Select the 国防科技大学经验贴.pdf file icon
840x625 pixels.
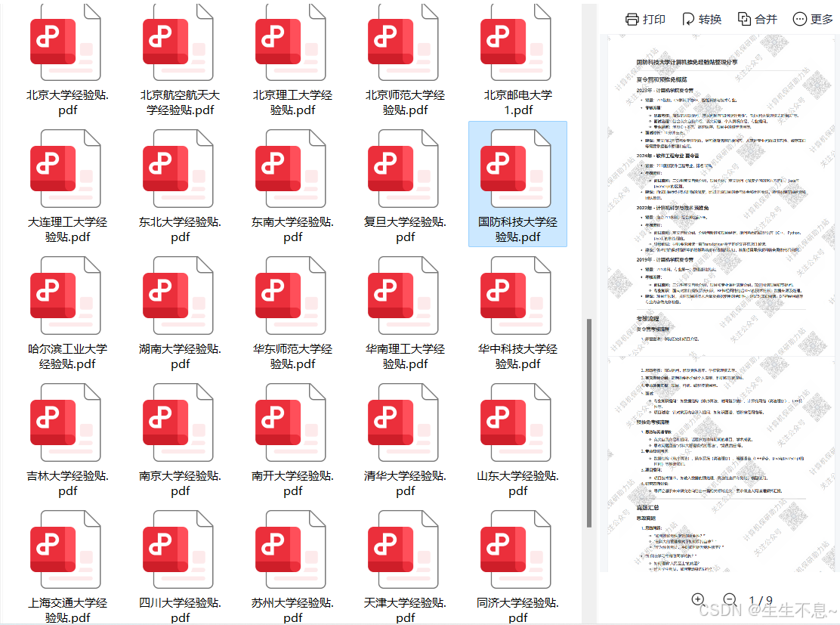(x=515, y=169)
